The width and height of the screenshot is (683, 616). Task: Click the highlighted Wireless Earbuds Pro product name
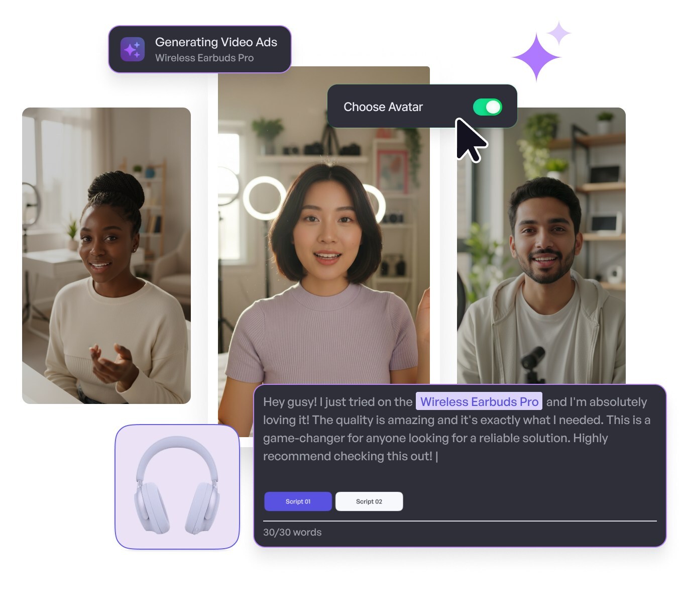(479, 402)
